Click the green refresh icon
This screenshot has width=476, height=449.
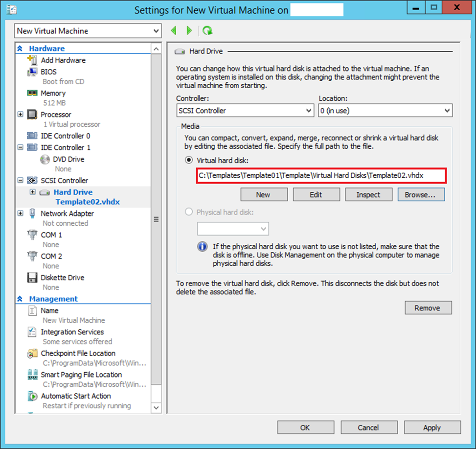[207, 30]
